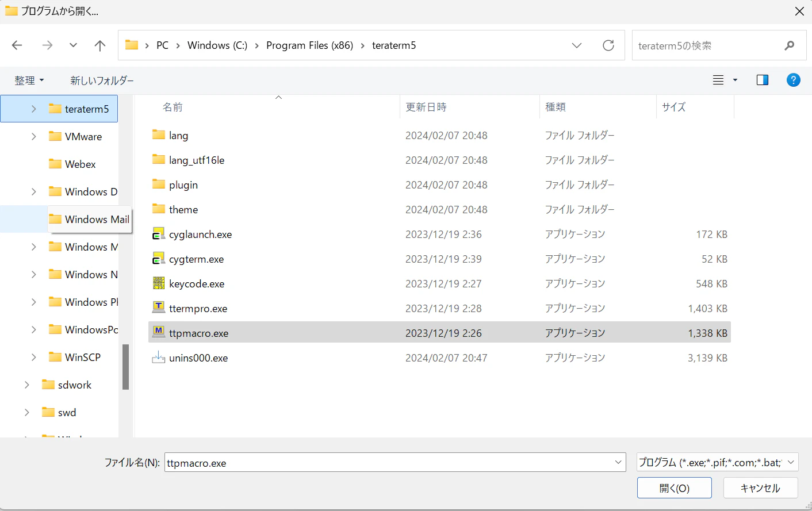Open help with the question mark icon

click(793, 80)
